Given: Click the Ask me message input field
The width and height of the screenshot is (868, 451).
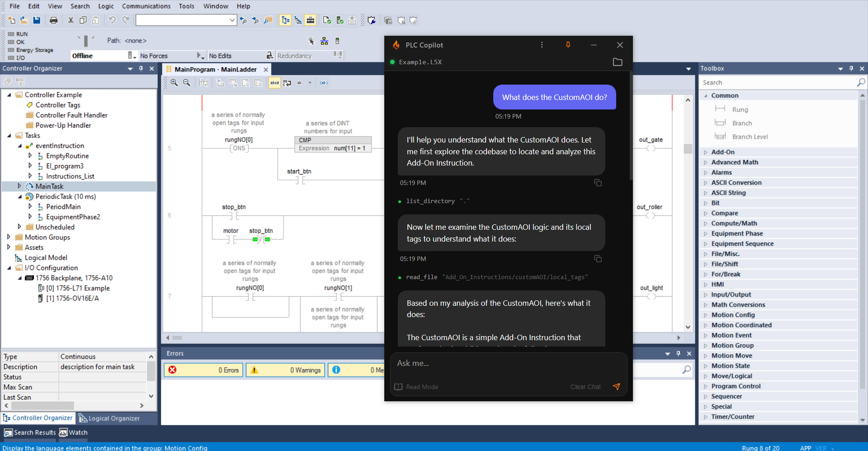Looking at the screenshot, I should click(x=502, y=363).
